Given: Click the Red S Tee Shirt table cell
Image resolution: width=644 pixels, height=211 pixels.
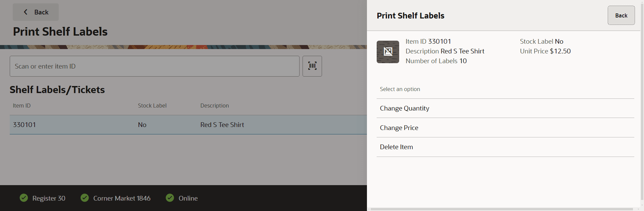Looking at the screenshot, I should tap(222, 125).
